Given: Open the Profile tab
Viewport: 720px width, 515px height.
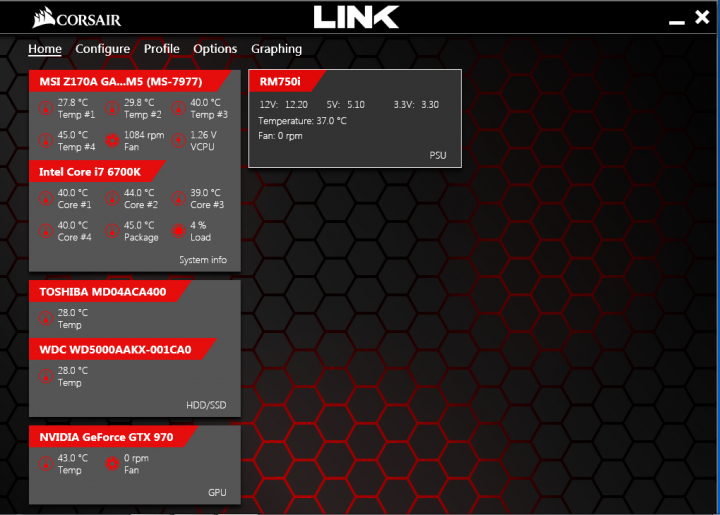Looking at the screenshot, I should tap(162, 49).
